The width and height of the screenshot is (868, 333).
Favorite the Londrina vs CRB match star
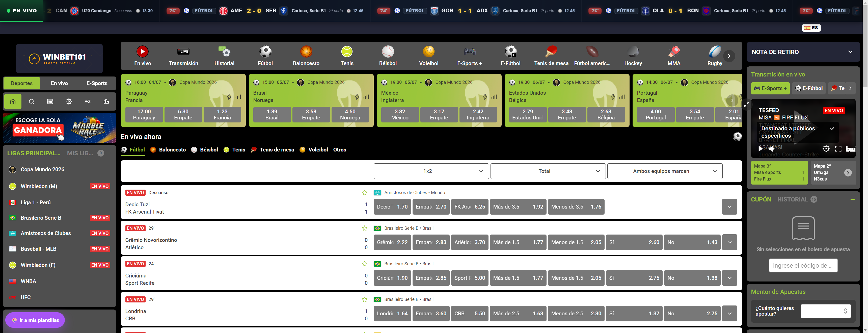[x=365, y=299]
